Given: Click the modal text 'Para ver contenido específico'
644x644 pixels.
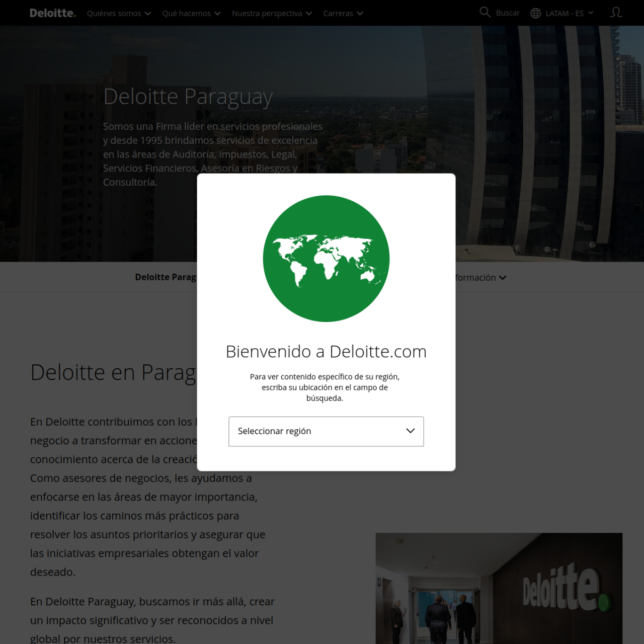Looking at the screenshot, I should tap(325, 387).
